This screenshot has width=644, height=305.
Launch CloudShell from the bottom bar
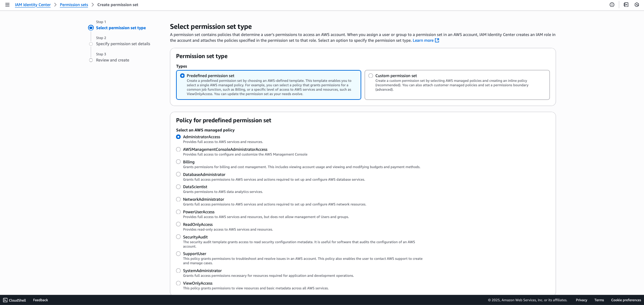pos(15,300)
